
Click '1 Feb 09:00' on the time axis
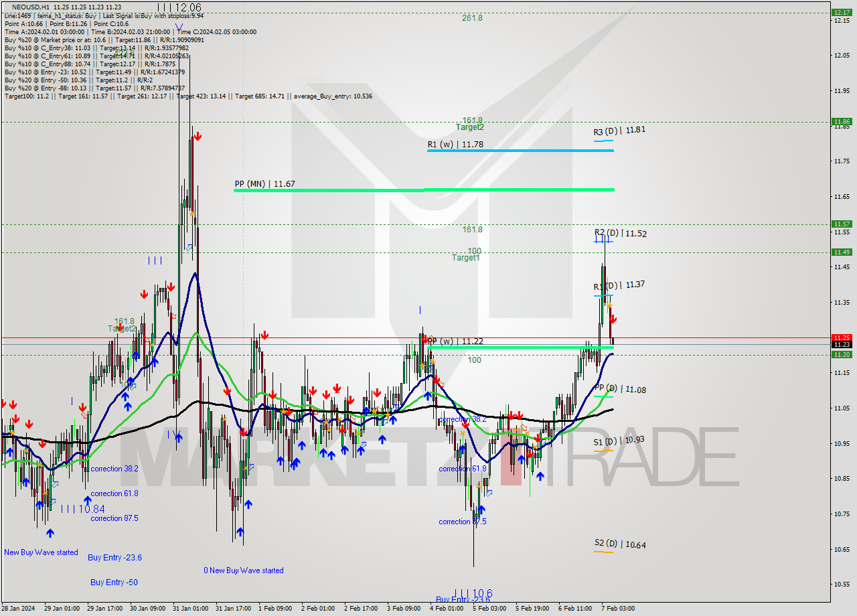coord(275,609)
